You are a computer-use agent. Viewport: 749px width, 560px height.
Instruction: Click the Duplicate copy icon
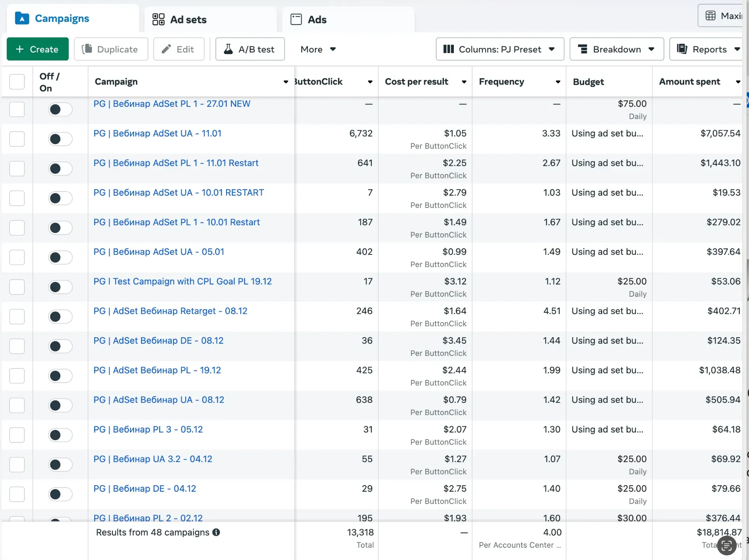(x=87, y=49)
